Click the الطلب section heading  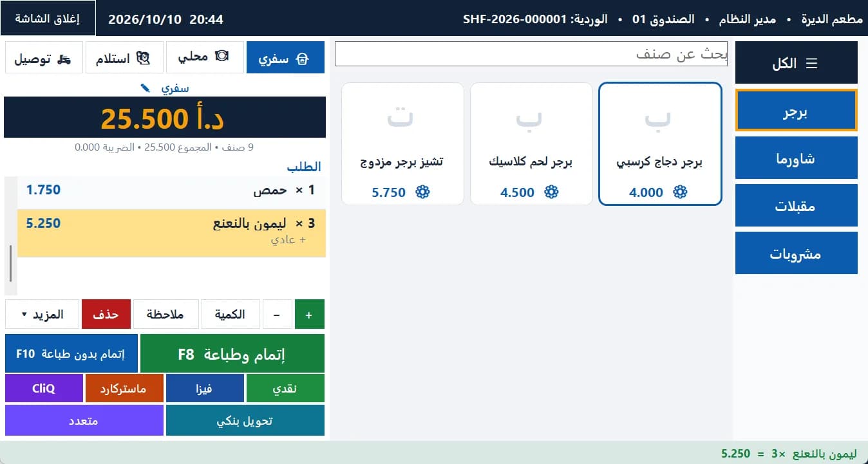(304, 167)
